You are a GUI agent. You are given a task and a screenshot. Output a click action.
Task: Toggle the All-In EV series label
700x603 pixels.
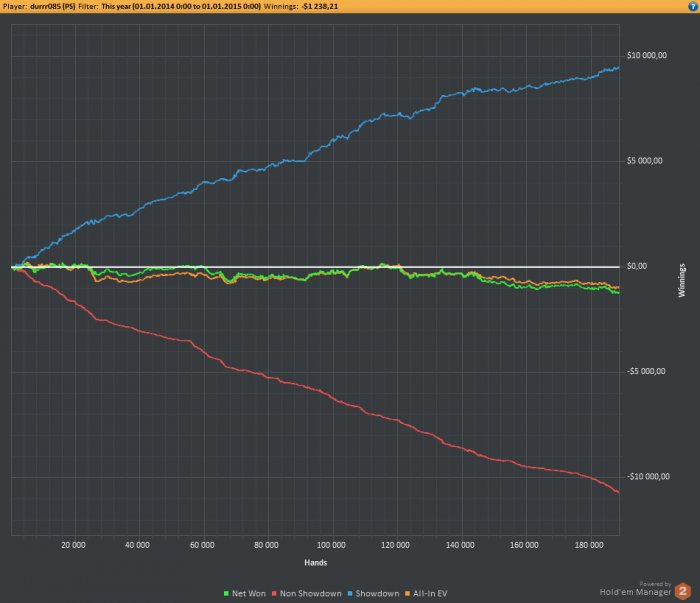(x=430, y=594)
